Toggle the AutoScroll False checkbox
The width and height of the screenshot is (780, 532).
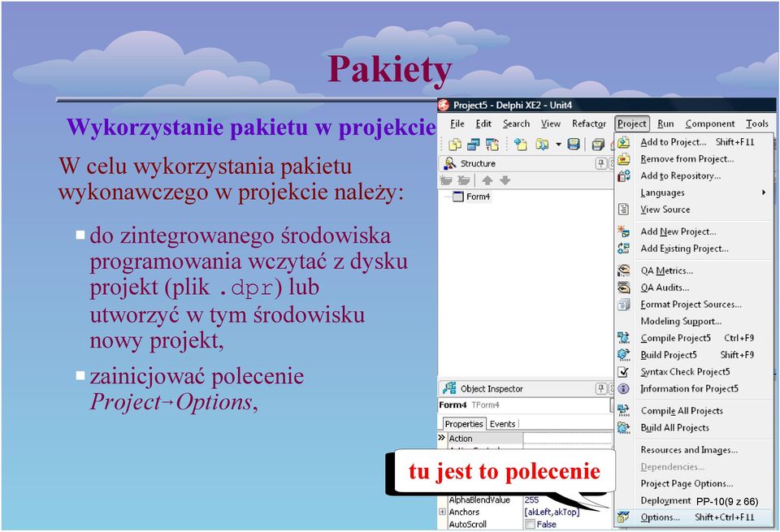(531, 524)
